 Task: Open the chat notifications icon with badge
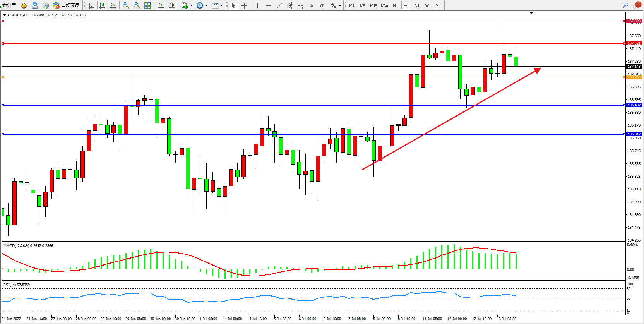[x=637, y=5]
